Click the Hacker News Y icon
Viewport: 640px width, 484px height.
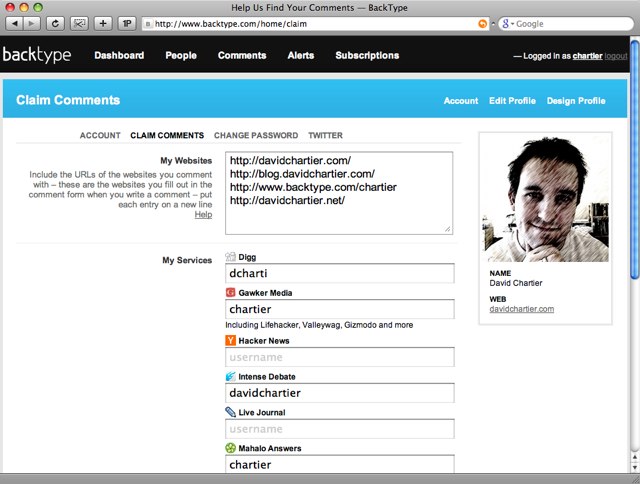(230, 340)
